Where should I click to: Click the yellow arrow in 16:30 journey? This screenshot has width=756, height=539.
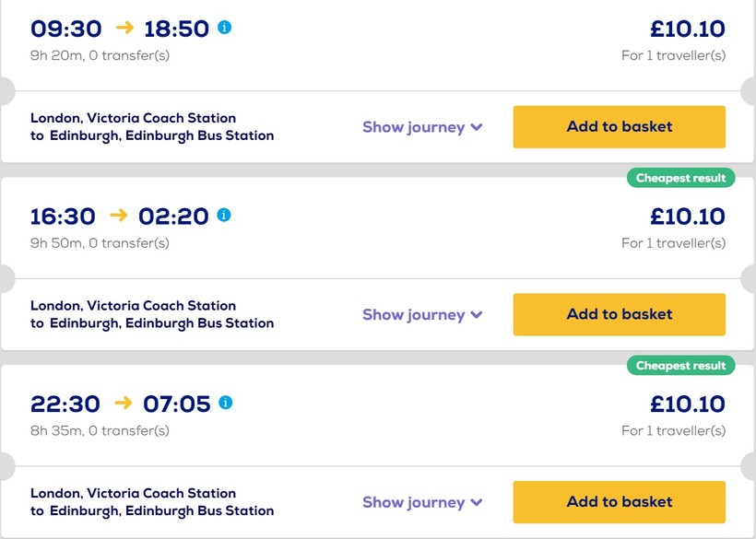(x=119, y=215)
